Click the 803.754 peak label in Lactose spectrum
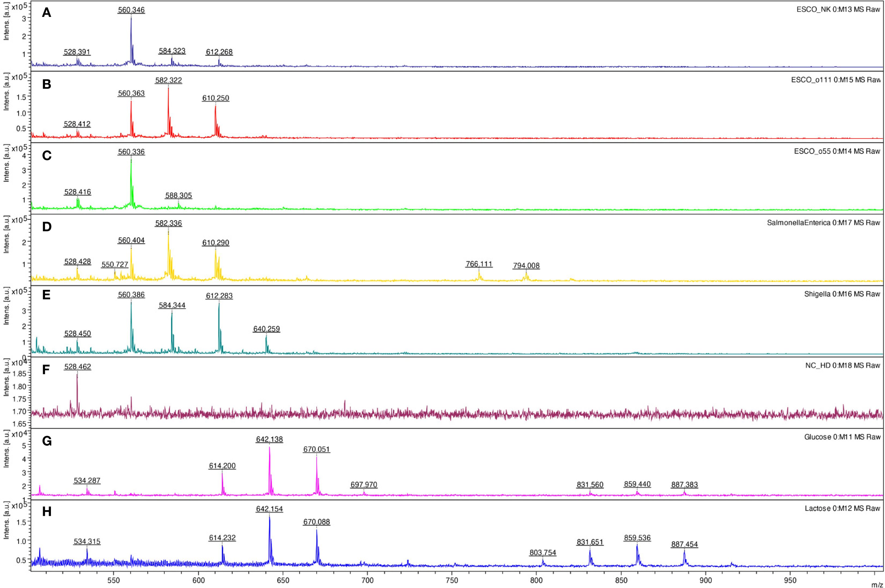The image size is (885, 588). pyautogui.click(x=543, y=553)
